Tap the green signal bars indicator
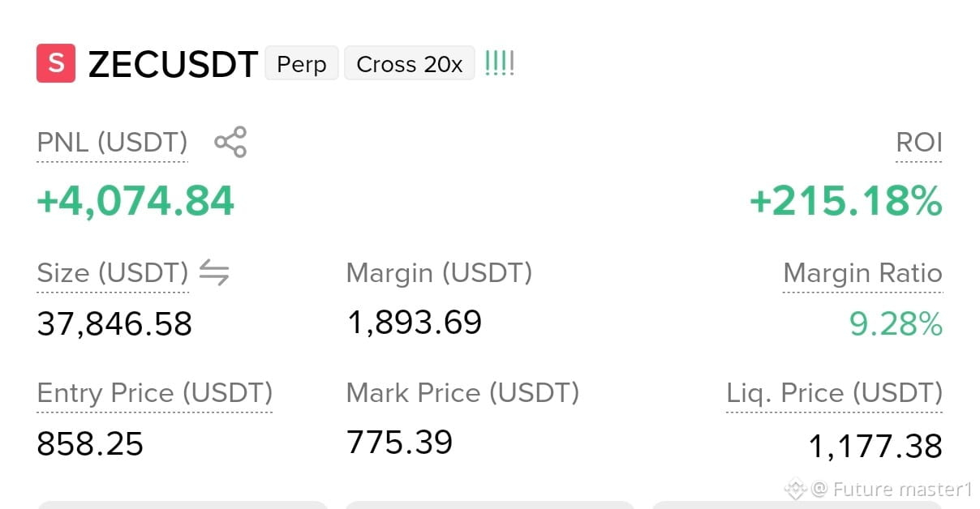Screen dimensions: 980x509 pyautogui.click(x=500, y=63)
